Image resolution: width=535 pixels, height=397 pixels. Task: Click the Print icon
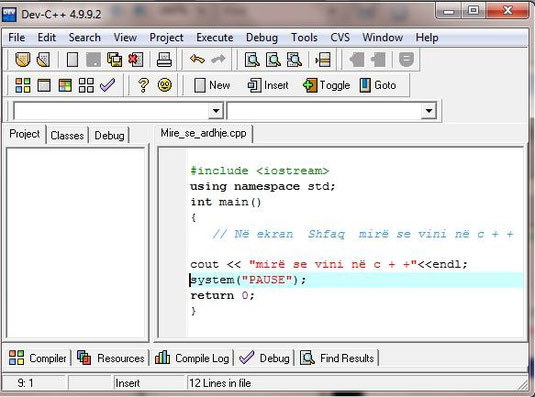(164, 60)
